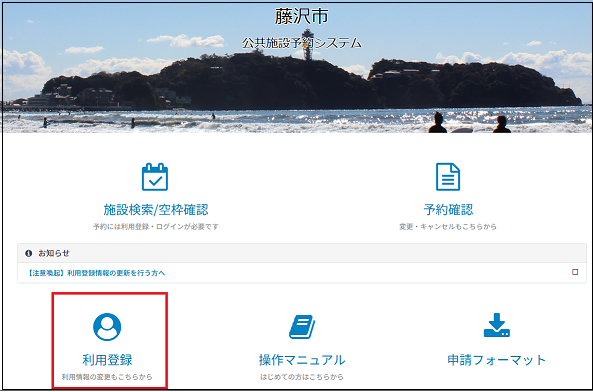Click the 利用情報の変更もこちらから text
Screen dimensions: 593x392
(107, 377)
